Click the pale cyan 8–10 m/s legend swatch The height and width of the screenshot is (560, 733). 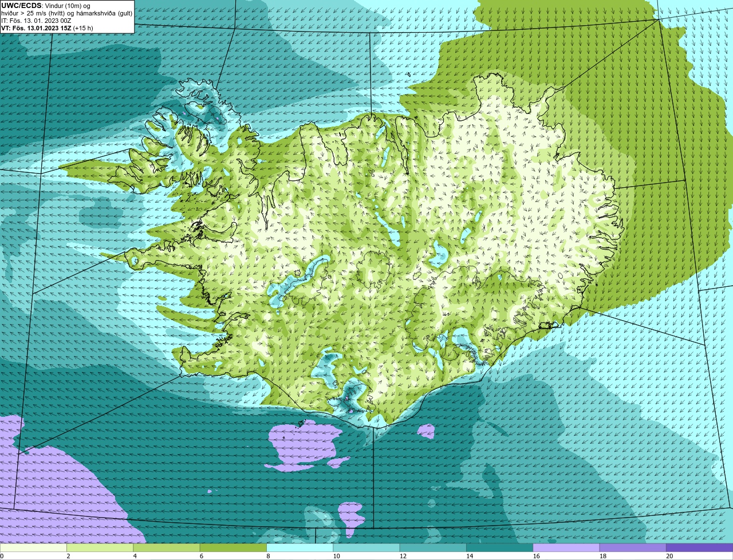click(x=299, y=548)
